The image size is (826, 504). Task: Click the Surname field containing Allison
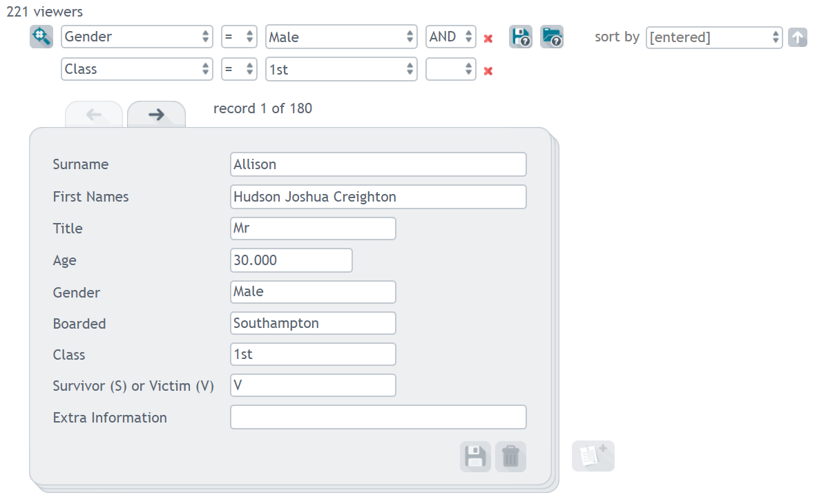click(378, 164)
